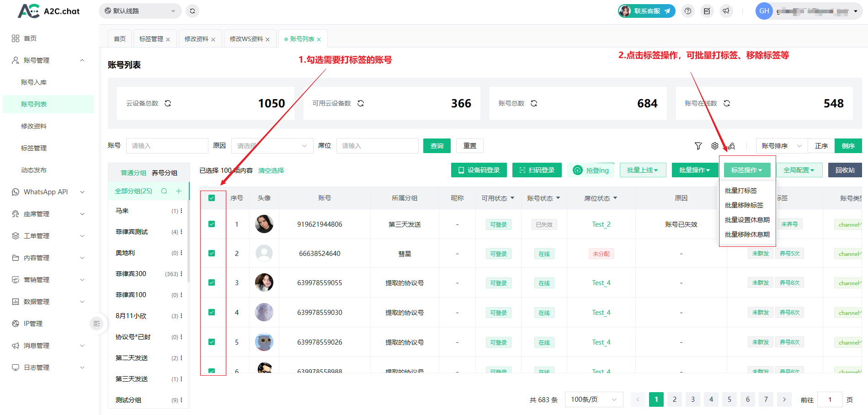The image size is (868, 415).
Task: Switch to the 标签管理 tab
Action: point(151,39)
